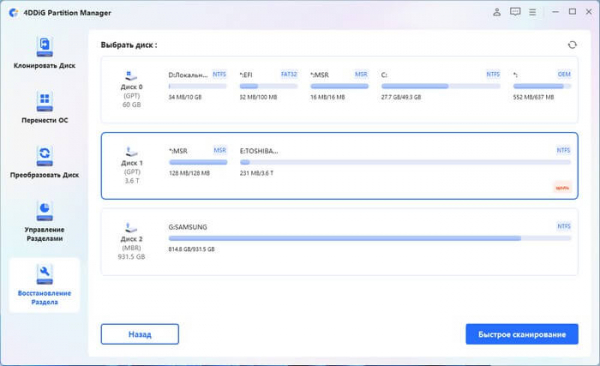Select the C: NTFS partition

point(440,86)
